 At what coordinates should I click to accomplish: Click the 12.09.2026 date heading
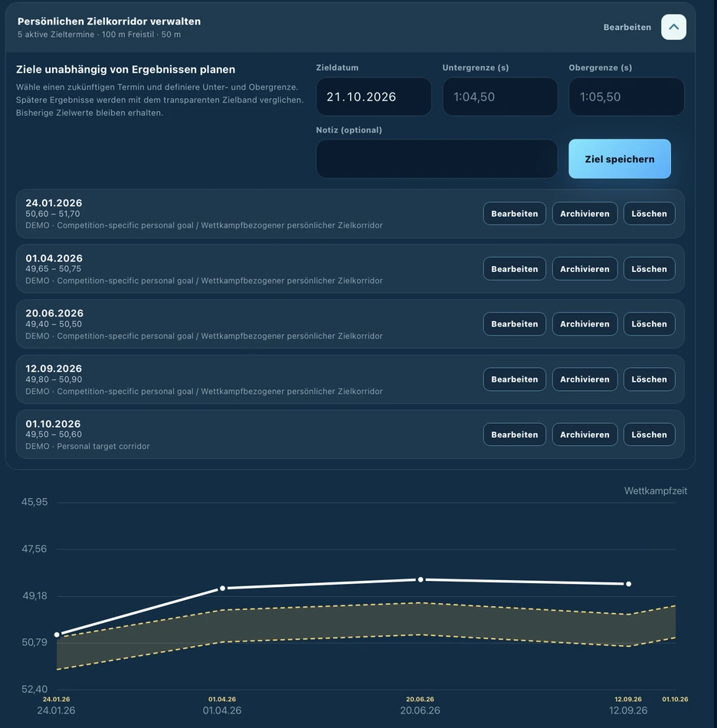point(54,369)
